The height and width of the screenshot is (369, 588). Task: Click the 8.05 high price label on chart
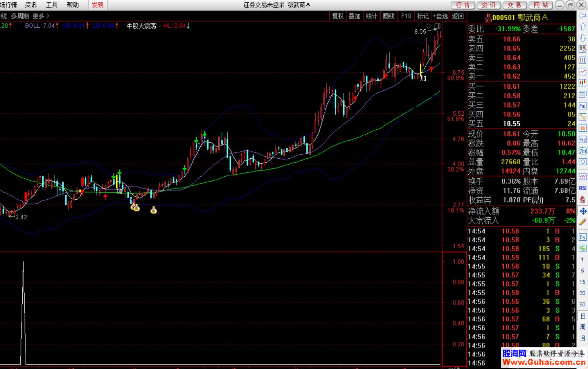[x=420, y=32]
